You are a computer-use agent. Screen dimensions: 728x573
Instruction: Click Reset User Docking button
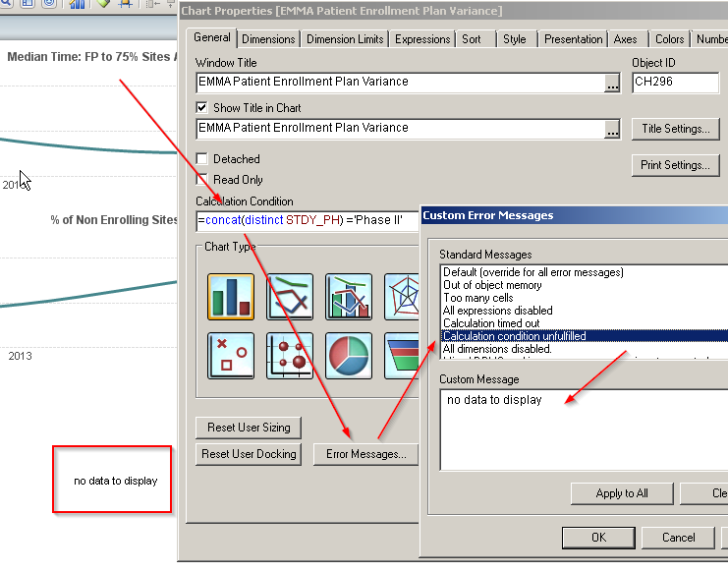(x=249, y=454)
